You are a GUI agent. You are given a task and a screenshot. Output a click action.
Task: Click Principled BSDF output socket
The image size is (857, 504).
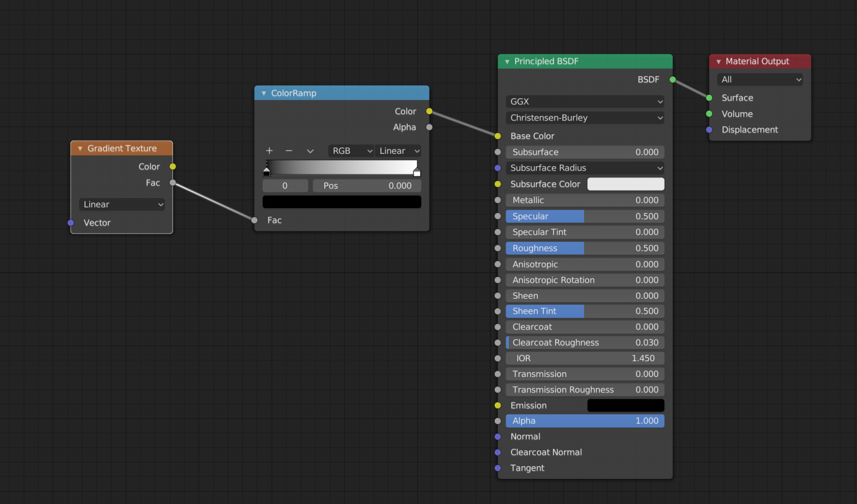[x=673, y=80]
